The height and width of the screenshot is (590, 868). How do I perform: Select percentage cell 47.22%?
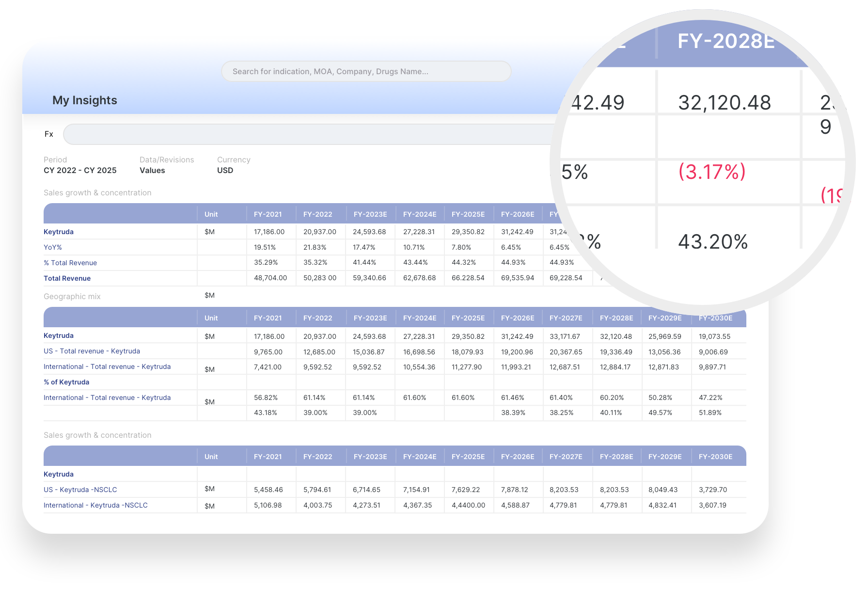click(710, 398)
